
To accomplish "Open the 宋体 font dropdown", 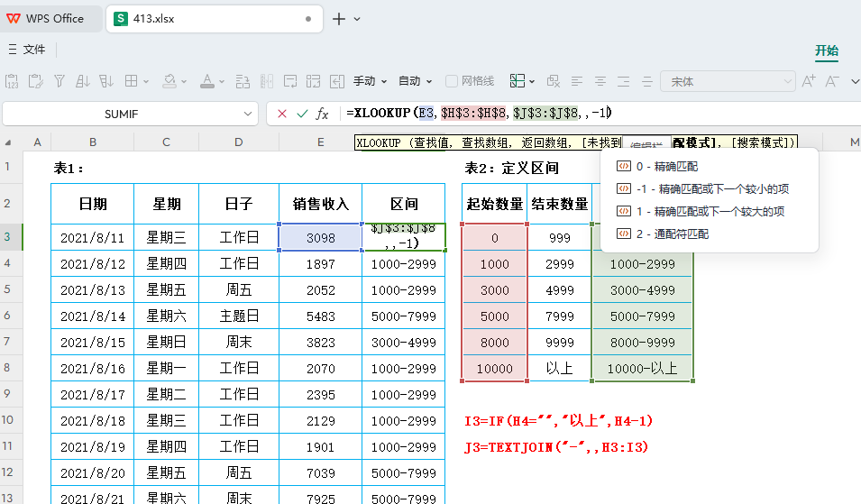I will [x=728, y=81].
